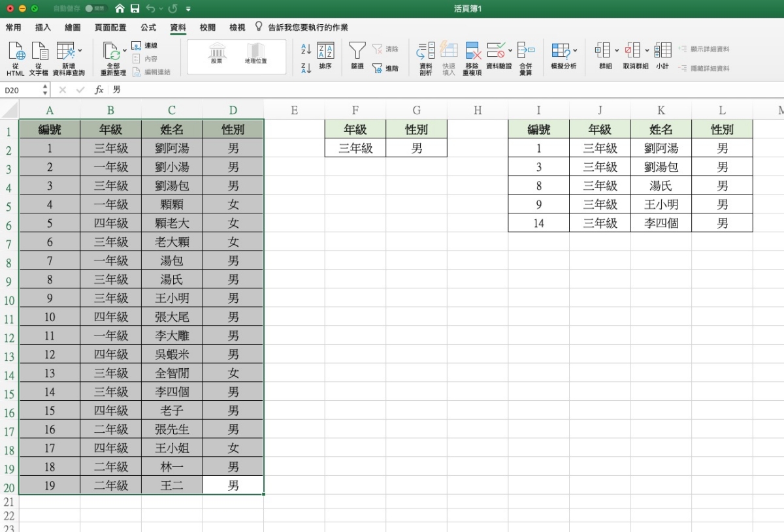Sort ascending with the A-to-Z icon

pos(306,49)
